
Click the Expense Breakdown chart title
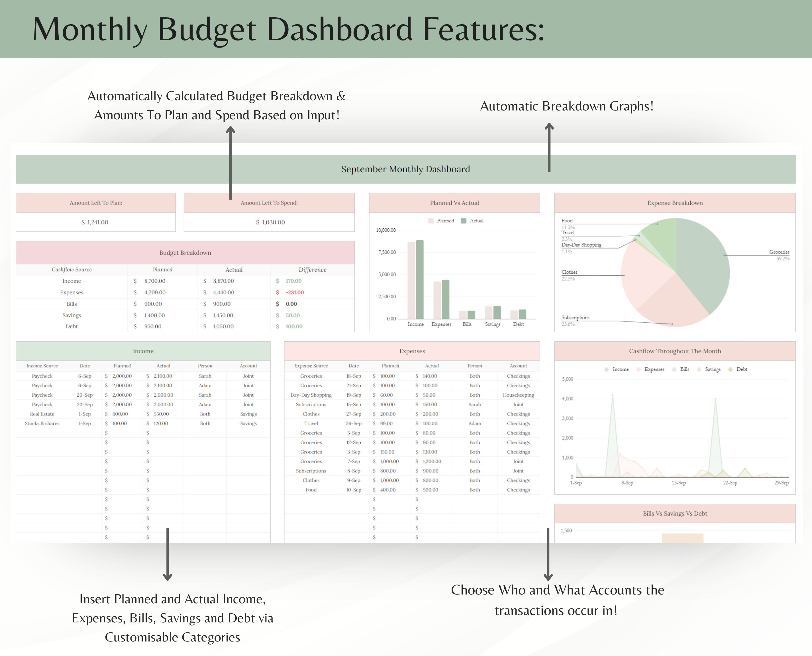pyautogui.click(x=675, y=203)
